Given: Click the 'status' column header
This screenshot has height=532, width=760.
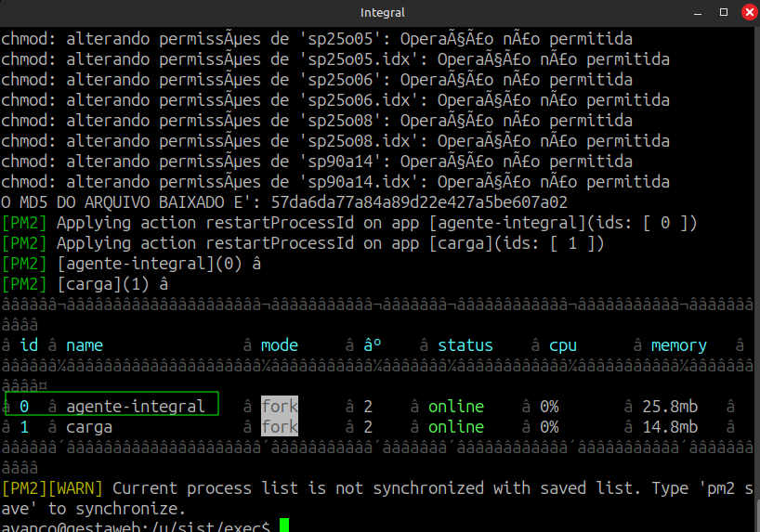Looking at the screenshot, I should pos(465,345).
